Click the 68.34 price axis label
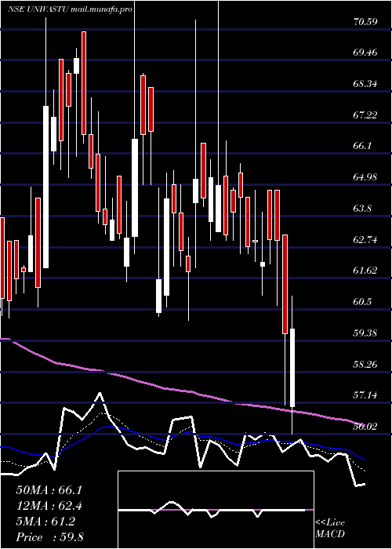 365,84
